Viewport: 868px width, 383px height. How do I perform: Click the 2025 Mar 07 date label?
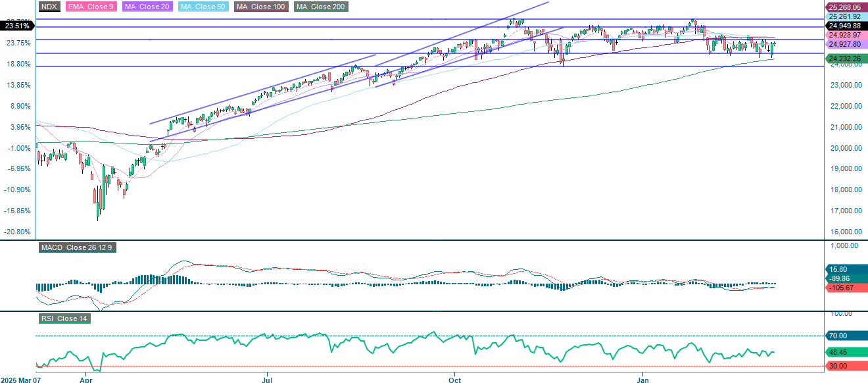(x=22, y=380)
